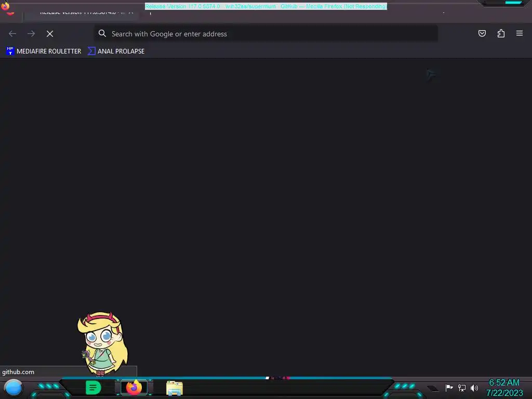Open the Save to Pocket icon
Image resolution: width=532 pixels, height=399 pixels.
[x=482, y=33]
